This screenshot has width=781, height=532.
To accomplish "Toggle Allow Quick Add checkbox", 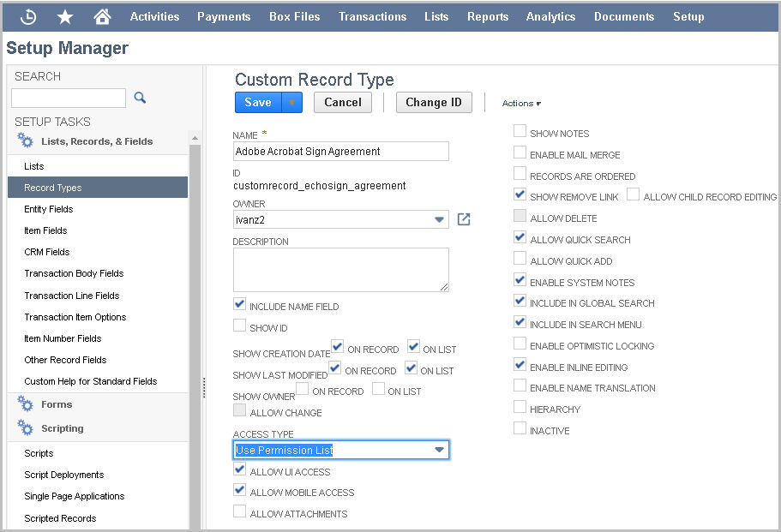I will (x=520, y=258).
